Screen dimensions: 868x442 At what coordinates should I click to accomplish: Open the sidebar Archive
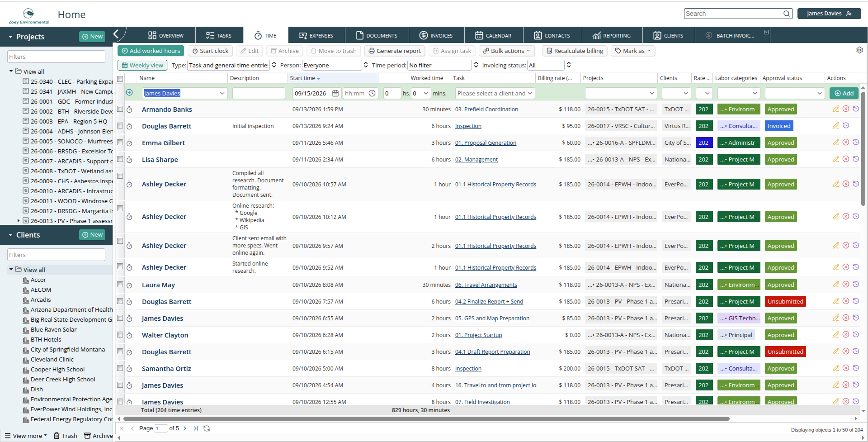[99, 436]
